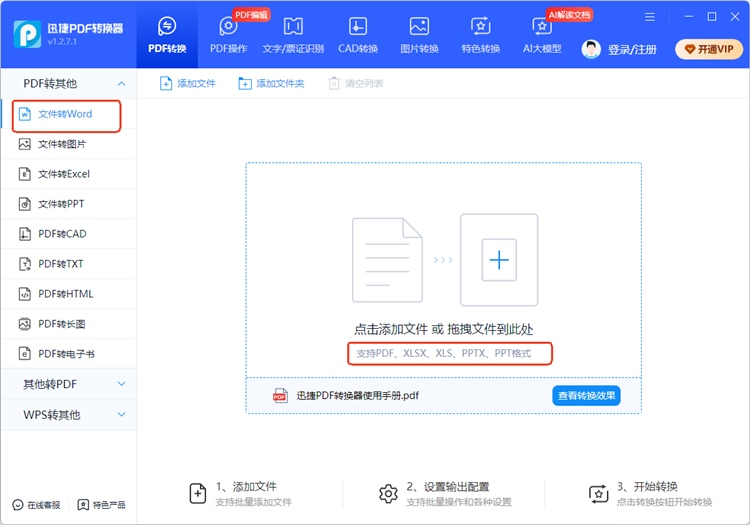Click the red PDF file icon
Screen dimensions: 750x525
click(x=280, y=396)
